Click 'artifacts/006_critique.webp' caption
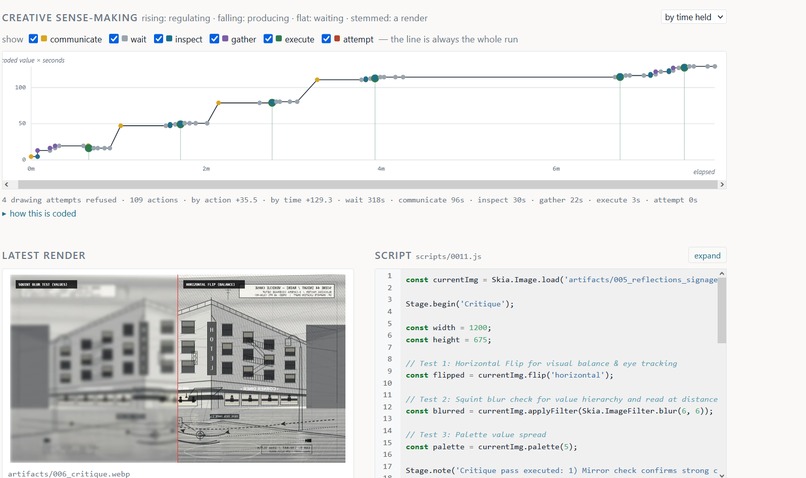 pos(69,474)
